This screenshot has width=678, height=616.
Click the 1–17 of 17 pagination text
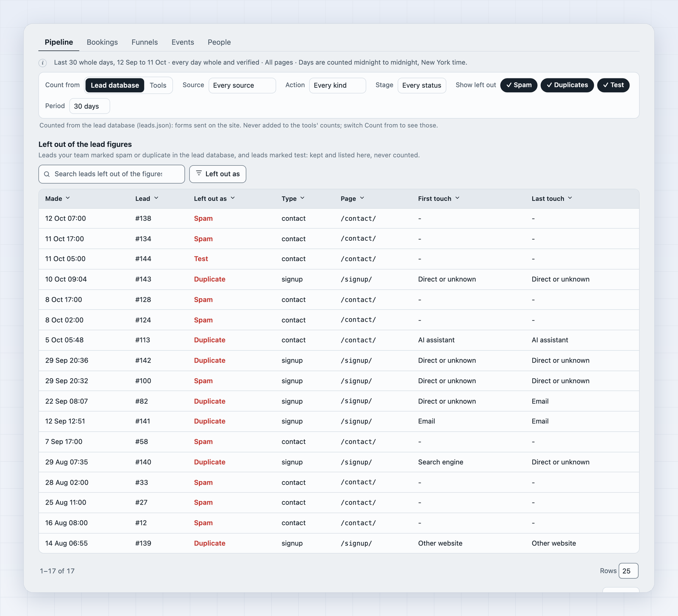tap(57, 571)
